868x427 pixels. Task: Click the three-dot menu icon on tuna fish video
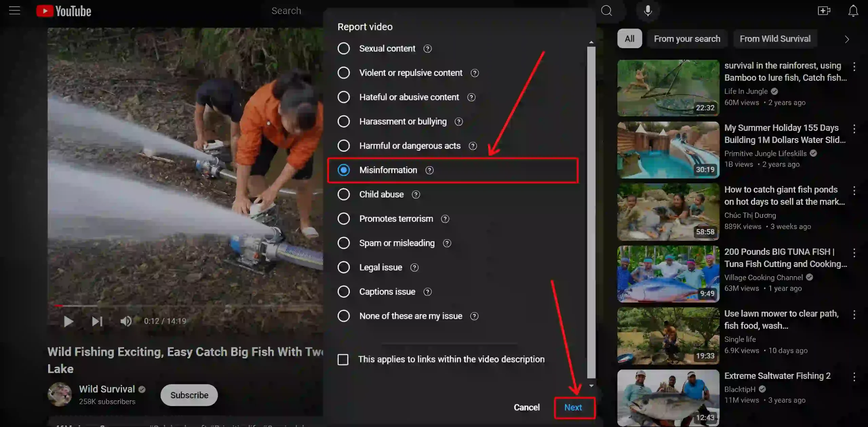[855, 254]
